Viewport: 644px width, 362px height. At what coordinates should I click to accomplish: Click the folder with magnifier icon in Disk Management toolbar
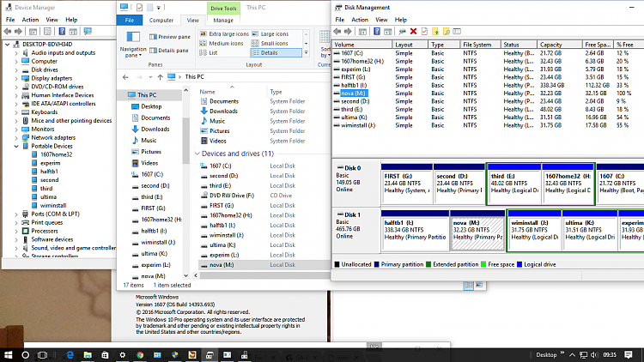click(447, 31)
